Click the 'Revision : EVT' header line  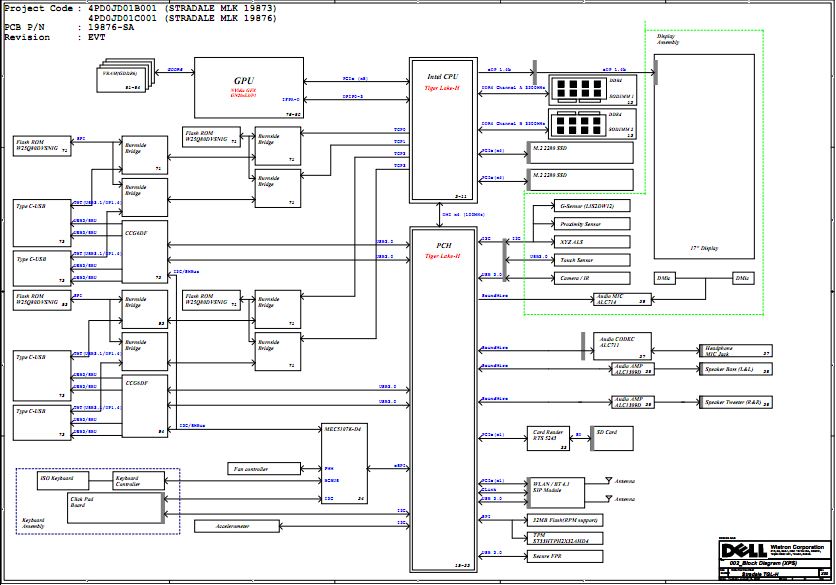[54, 37]
